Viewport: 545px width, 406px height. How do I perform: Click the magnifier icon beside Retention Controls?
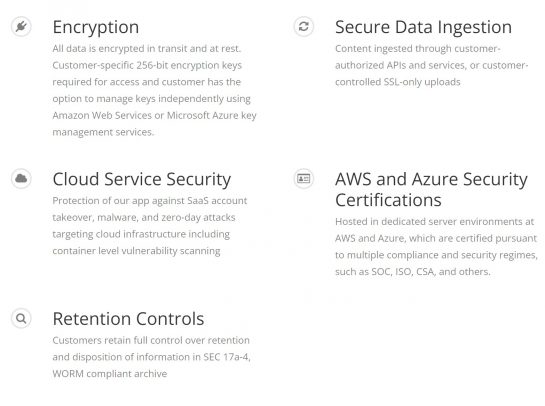click(x=21, y=318)
